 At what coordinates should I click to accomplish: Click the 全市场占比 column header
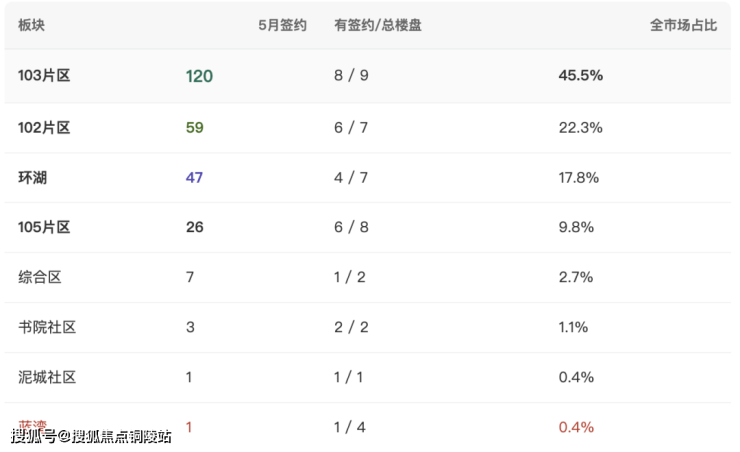683,25
